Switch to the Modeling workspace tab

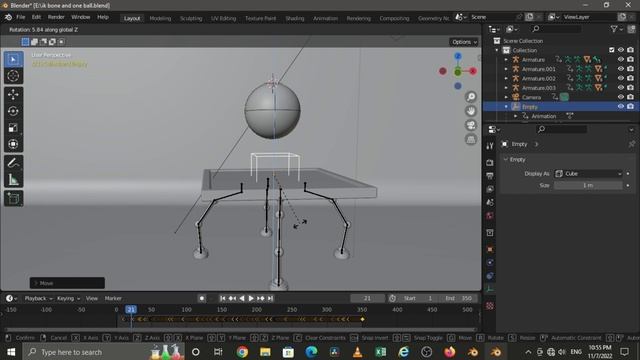[160, 18]
